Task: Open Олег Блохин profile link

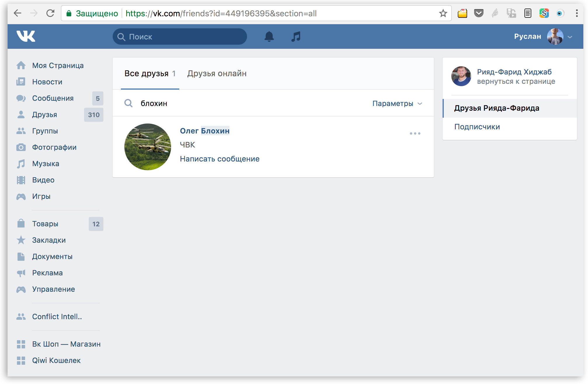Action: click(x=205, y=131)
